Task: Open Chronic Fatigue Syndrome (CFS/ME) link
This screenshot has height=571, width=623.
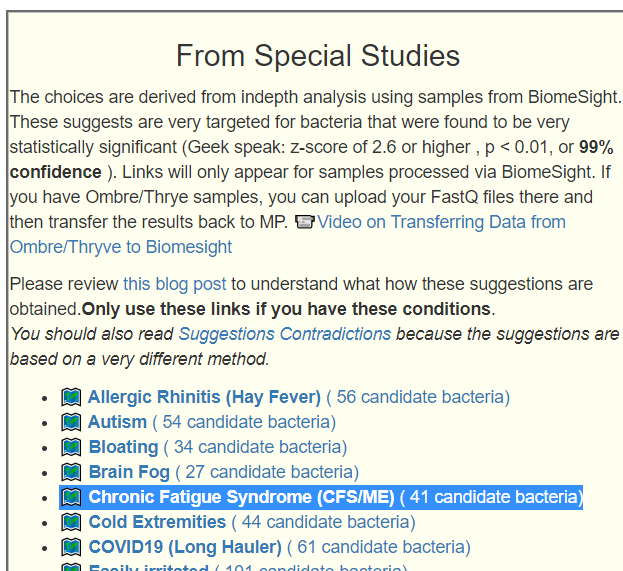Action: 241,497
